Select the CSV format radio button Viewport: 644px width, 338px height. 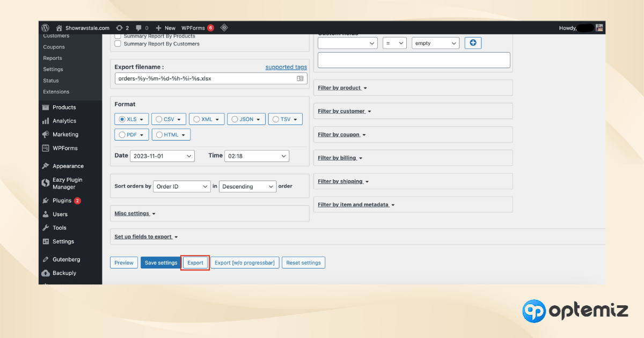click(159, 119)
